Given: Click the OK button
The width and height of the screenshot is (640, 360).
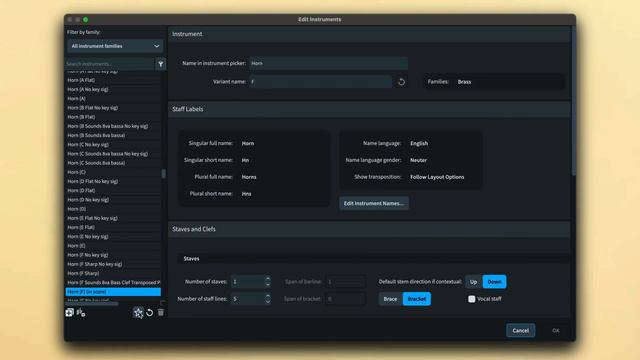Looking at the screenshot, I should click(x=556, y=331).
